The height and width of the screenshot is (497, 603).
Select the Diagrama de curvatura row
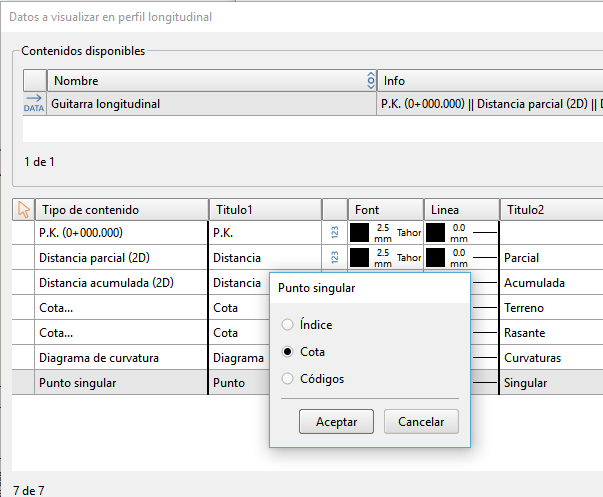tap(121, 357)
